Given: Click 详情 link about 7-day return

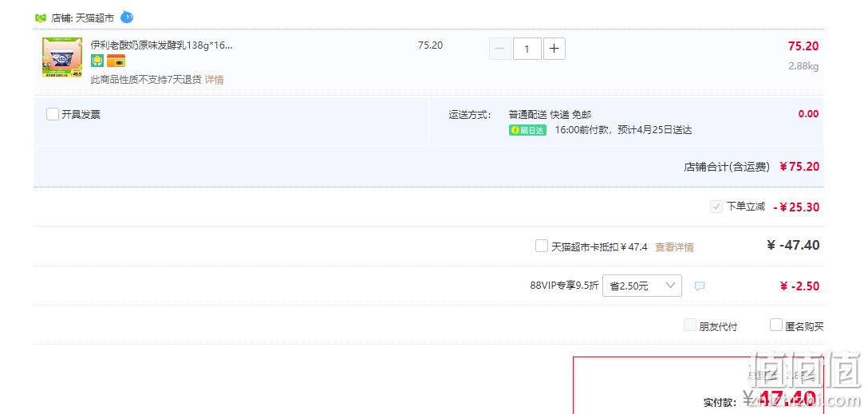Looking at the screenshot, I should coord(215,80).
